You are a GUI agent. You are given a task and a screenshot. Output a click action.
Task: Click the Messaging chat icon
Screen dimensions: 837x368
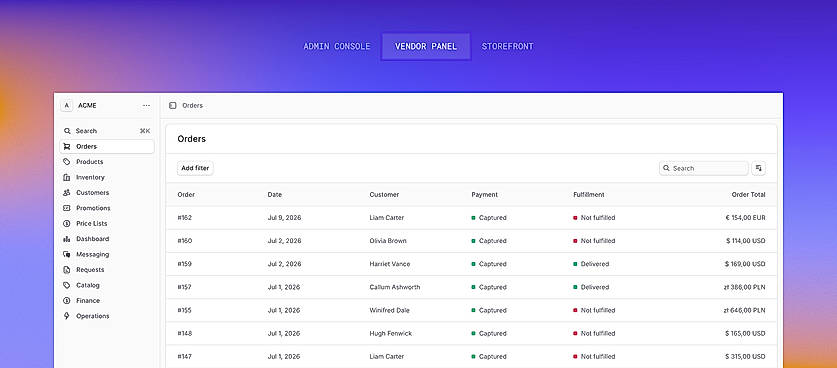pos(67,255)
